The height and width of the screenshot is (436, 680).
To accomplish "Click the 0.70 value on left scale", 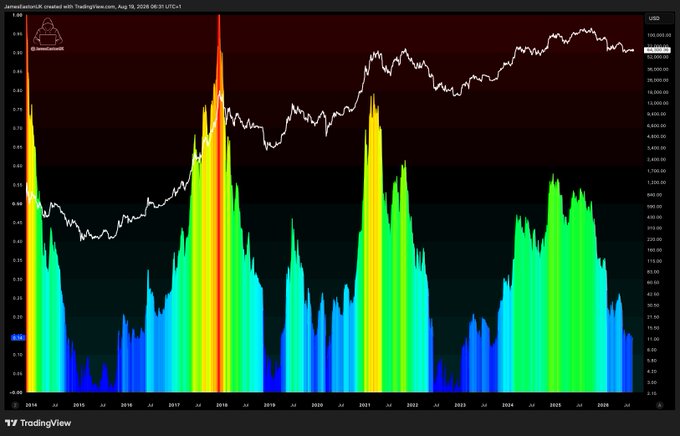I will [17, 128].
